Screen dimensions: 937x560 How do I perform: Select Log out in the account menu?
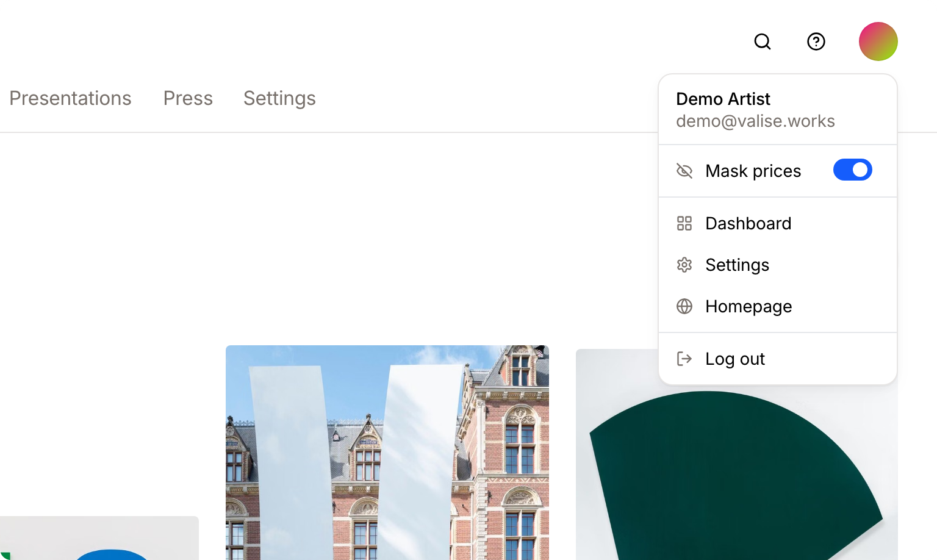click(778, 359)
